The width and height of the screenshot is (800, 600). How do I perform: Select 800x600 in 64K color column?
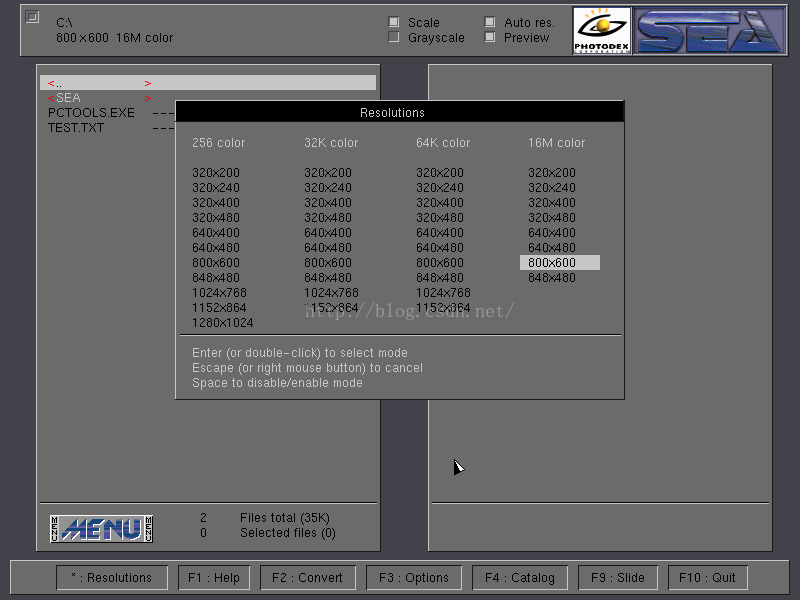tap(440, 263)
